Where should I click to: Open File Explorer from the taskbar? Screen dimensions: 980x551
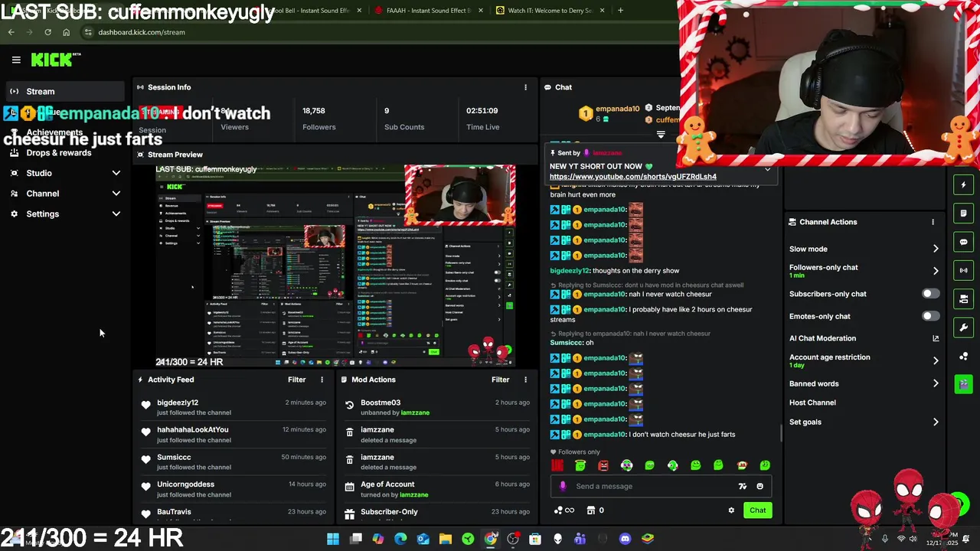point(446,539)
